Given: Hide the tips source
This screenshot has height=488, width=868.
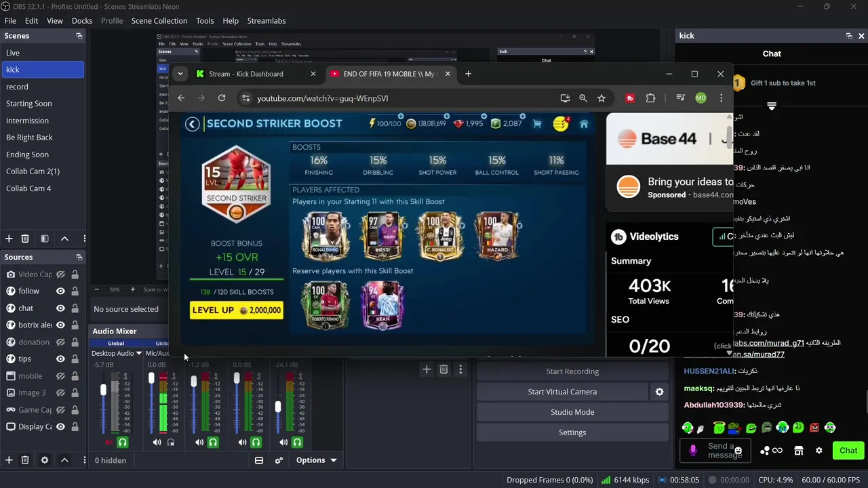Looking at the screenshot, I should [x=60, y=359].
